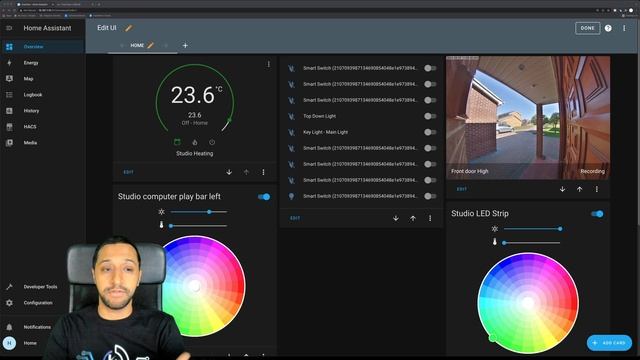
Task: Toggle the Top Down Light switch
Action: coord(430,116)
